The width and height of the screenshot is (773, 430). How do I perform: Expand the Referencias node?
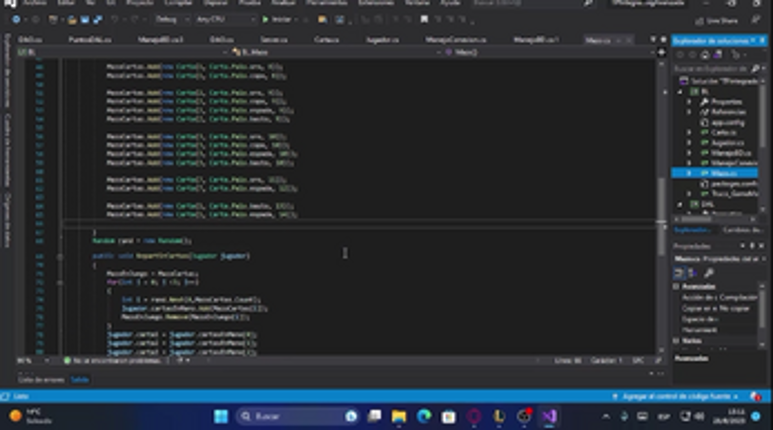[x=689, y=112]
